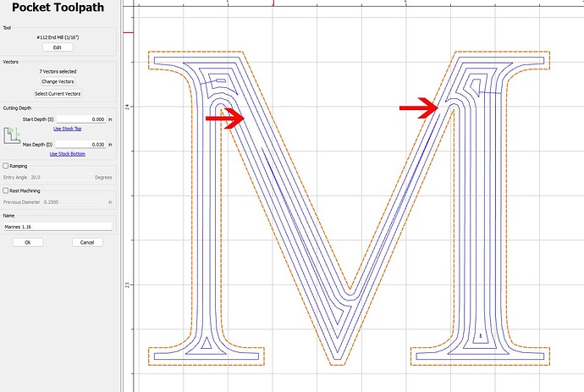Click the cutting depth diagram icon
Screen dimensions: 584x392
[12, 135]
